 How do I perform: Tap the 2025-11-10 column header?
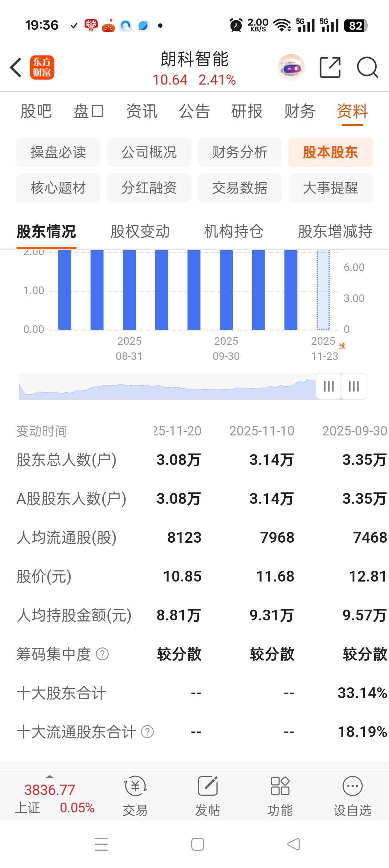262,431
